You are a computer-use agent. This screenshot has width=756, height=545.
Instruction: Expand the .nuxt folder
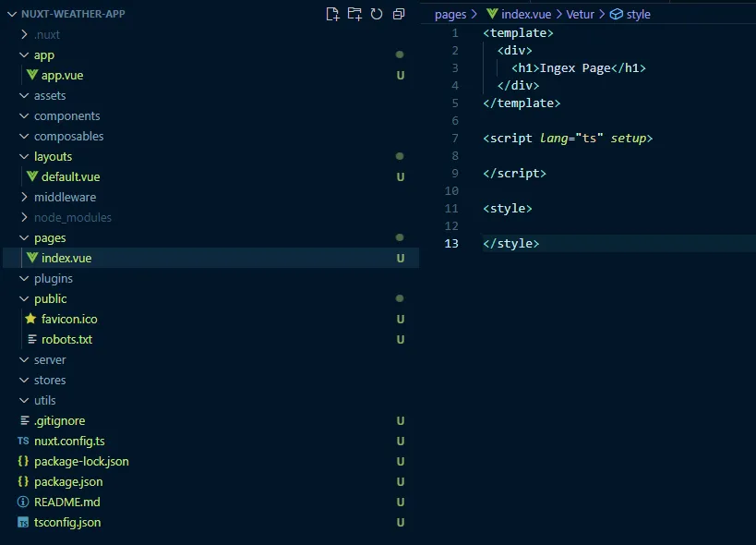24,34
